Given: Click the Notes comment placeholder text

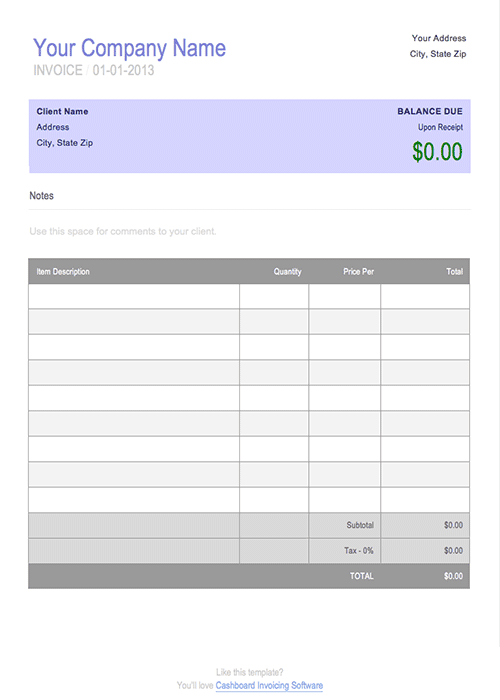Looking at the screenshot, I should point(123,231).
